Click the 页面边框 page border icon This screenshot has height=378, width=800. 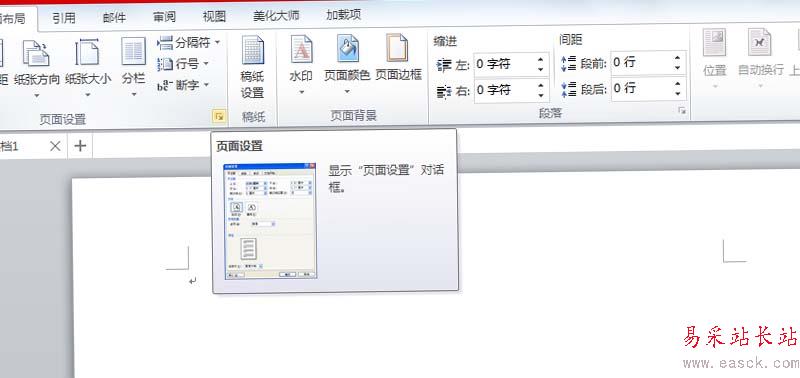[x=398, y=47]
